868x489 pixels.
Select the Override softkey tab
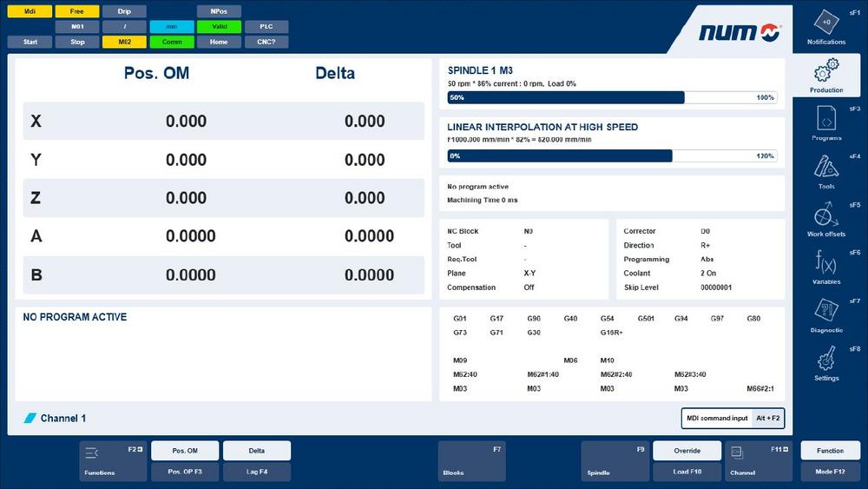687,451
